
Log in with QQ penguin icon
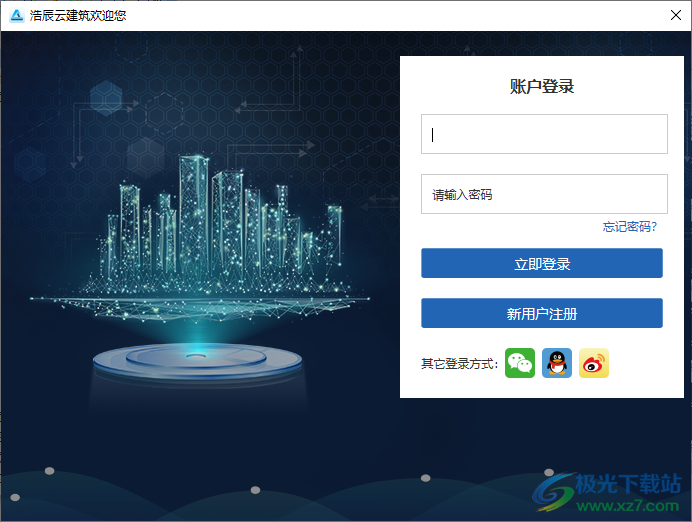557,363
